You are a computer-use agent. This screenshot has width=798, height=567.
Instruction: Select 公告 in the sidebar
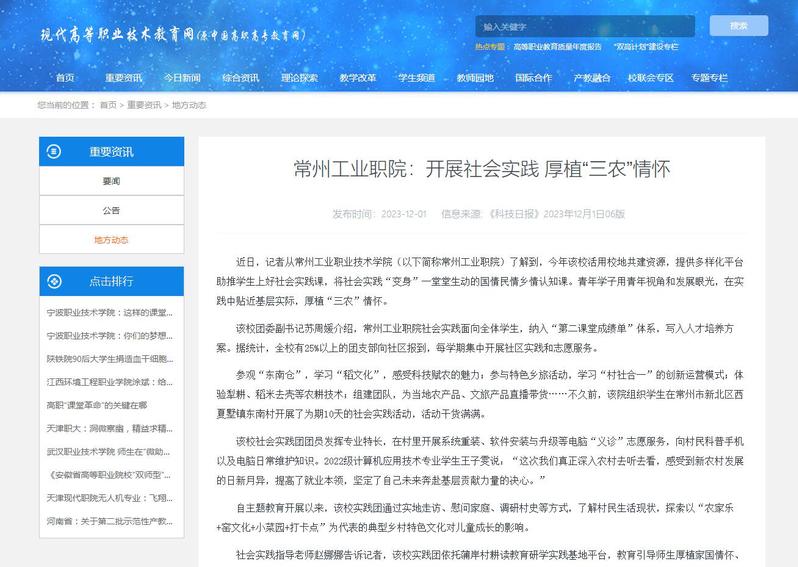[x=111, y=211]
